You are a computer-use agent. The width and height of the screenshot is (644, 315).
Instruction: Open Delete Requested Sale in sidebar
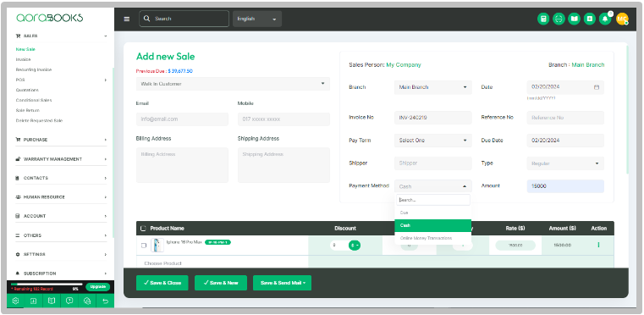coord(39,121)
